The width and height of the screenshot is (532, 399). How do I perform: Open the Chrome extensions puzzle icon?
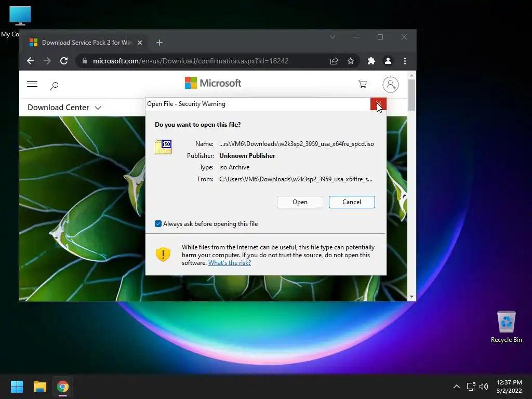coord(371,61)
